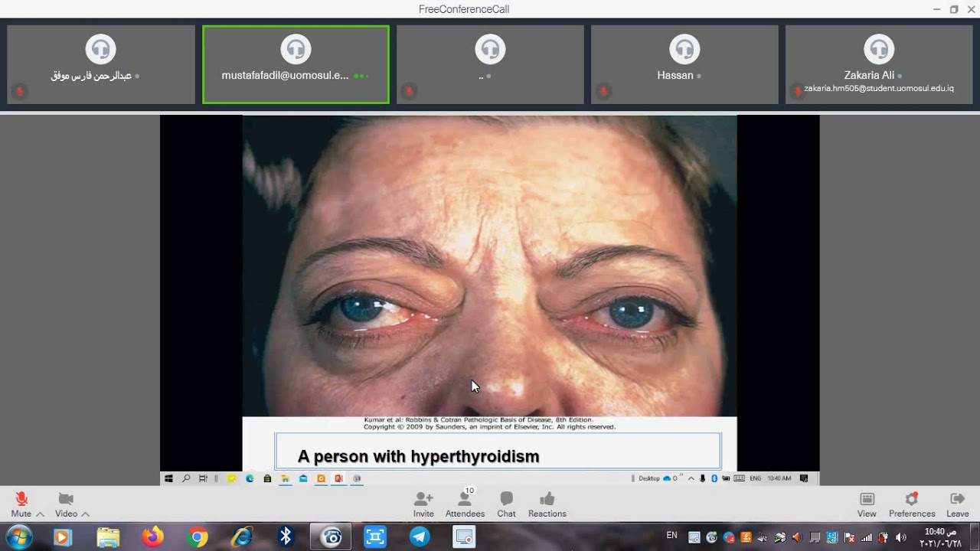Click shared-screen search magnifier icon

coord(185,478)
